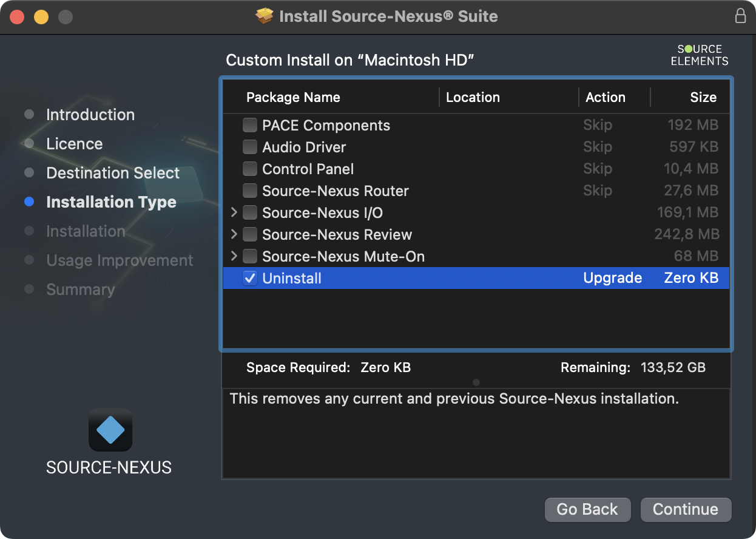The height and width of the screenshot is (539, 756).
Task: Toggle the Source-Nexus Mute-On checkbox
Action: [x=250, y=257]
